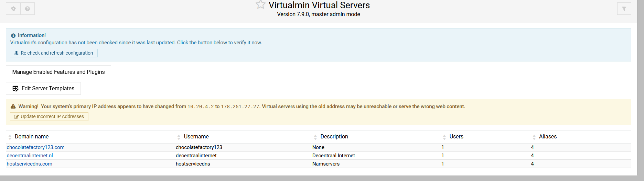Click sort arrows beside Username column
Viewport: 644px width, 181px height.
(179, 137)
